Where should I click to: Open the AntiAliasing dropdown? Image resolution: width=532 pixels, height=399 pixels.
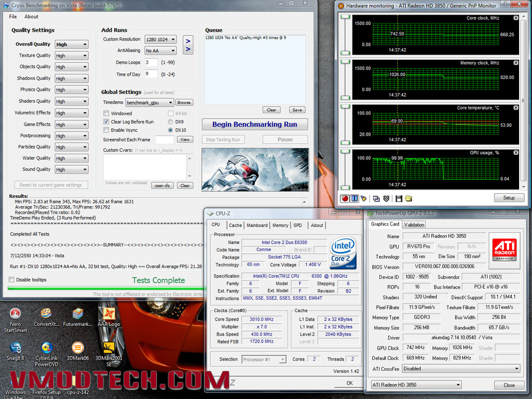[x=161, y=50]
